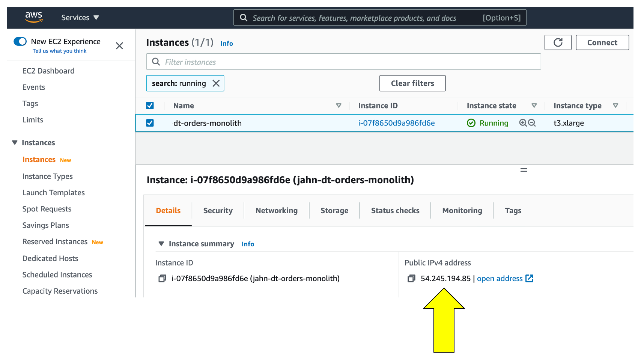Toggle the New EC2 Experience switch
644x362 pixels.
[x=20, y=41]
